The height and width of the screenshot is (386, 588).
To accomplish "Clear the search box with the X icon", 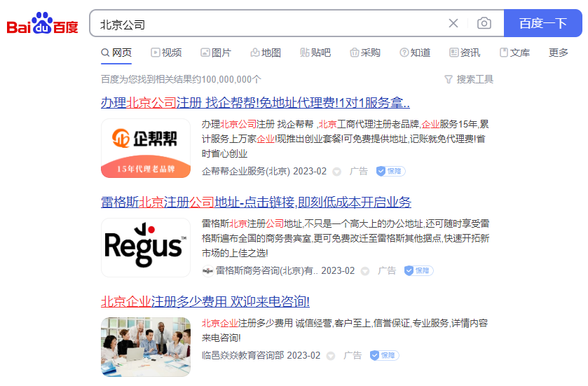I will click(x=453, y=23).
